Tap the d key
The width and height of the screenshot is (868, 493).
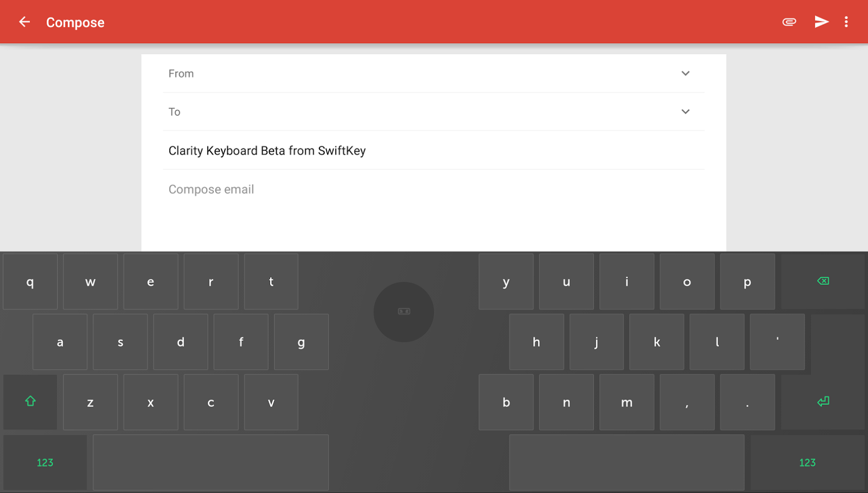(181, 342)
